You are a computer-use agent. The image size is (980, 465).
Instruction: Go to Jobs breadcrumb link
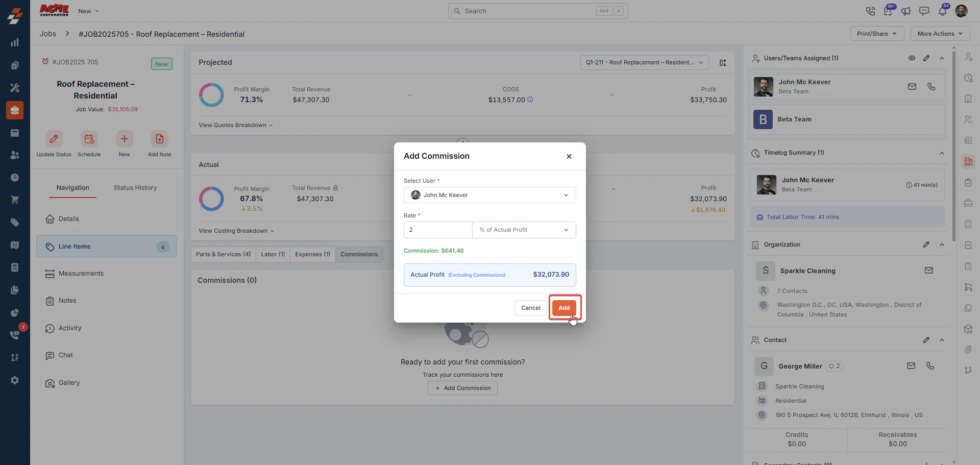[x=48, y=34]
